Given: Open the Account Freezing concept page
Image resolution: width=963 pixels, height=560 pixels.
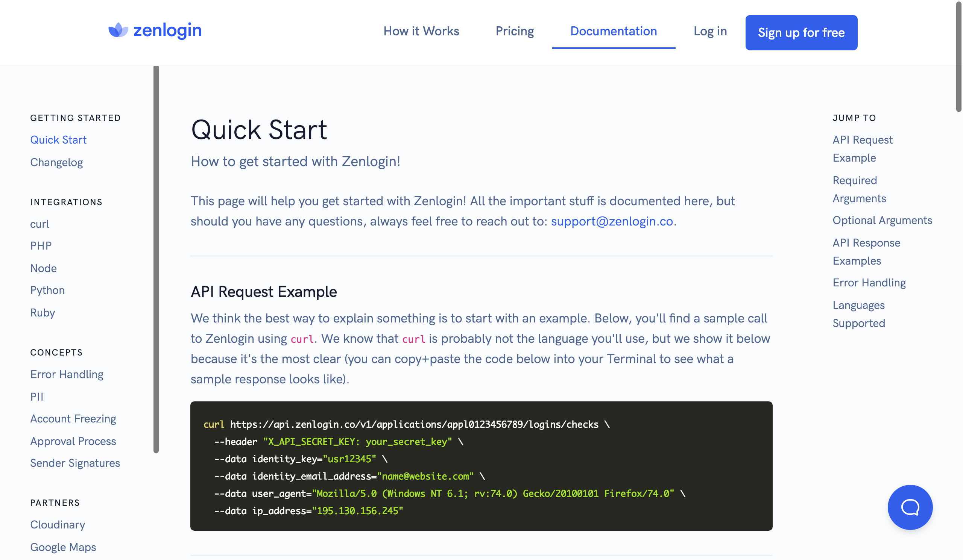Looking at the screenshot, I should 73,419.
